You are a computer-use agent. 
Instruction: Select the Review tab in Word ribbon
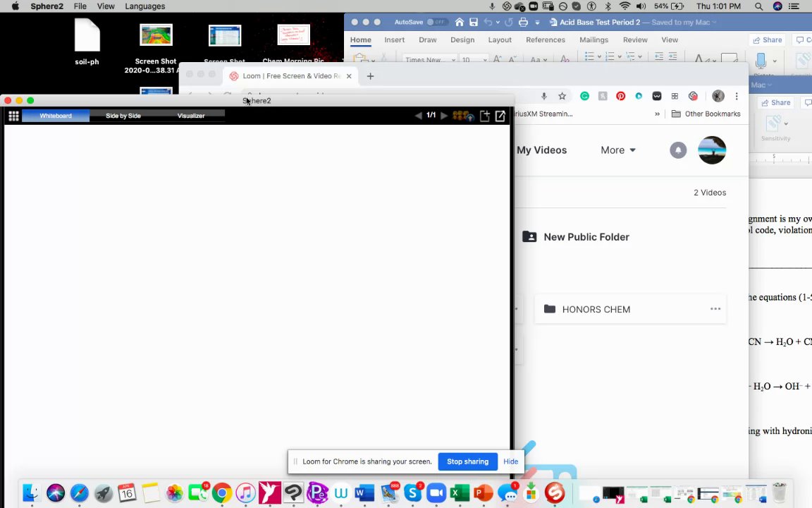click(635, 40)
